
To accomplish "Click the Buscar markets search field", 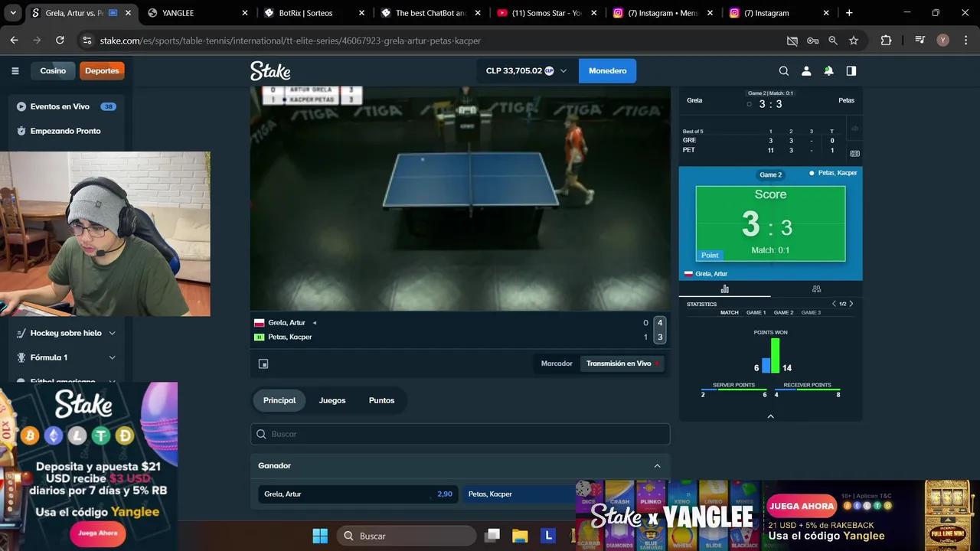I will (x=459, y=434).
